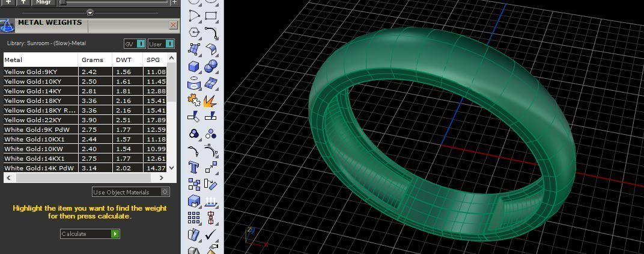Image resolution: width=644 pixels, height=254 pixels.
Task: Select the curve with dotted control points icon
Action: (211, 150)
